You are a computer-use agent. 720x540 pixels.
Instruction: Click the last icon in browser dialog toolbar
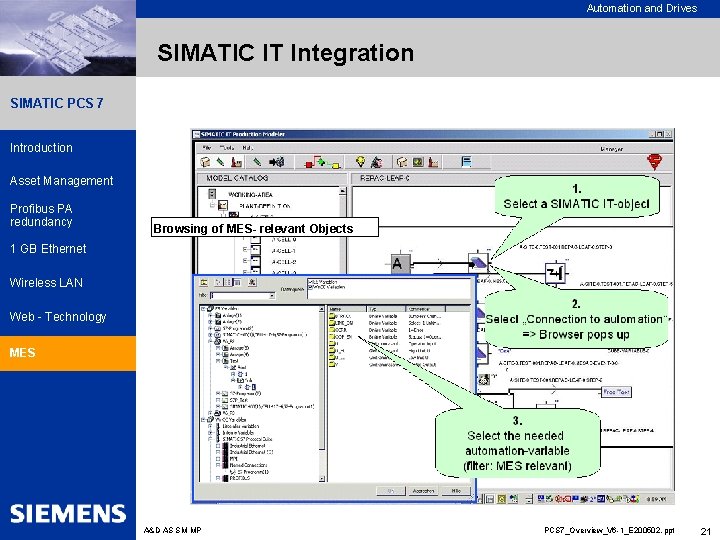(252, 282)
